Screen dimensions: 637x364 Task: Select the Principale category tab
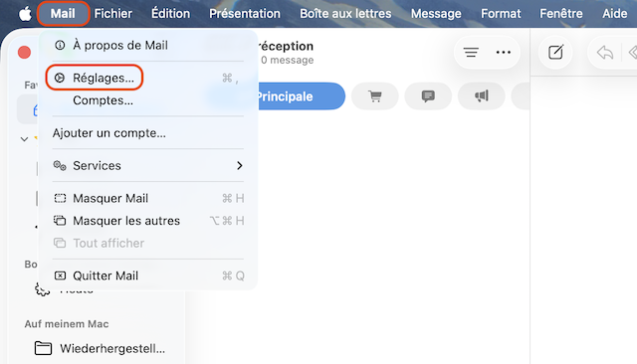pyautogui.click(x=301, y=96)
